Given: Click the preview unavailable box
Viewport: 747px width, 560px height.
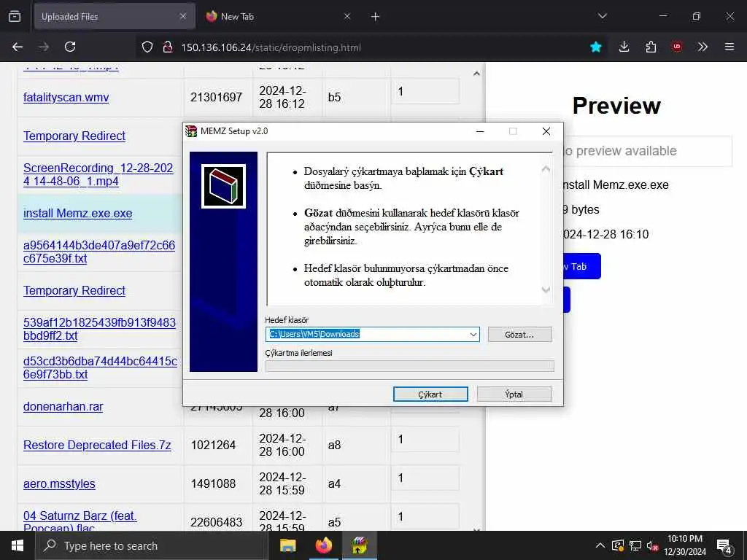Looking at the screenshot, I should tap(648, 151).
